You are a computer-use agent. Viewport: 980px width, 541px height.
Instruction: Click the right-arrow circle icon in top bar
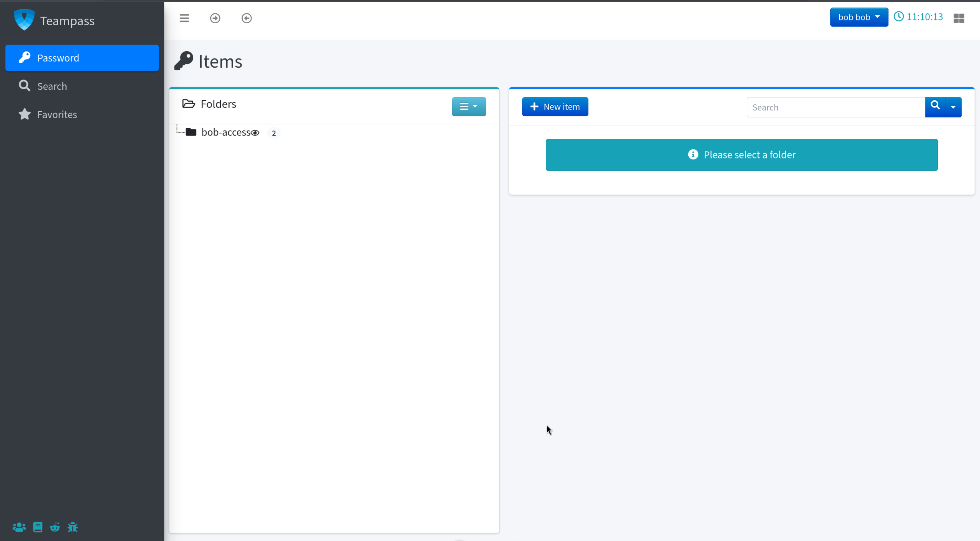pyautogui.click(x=215, y=18)
